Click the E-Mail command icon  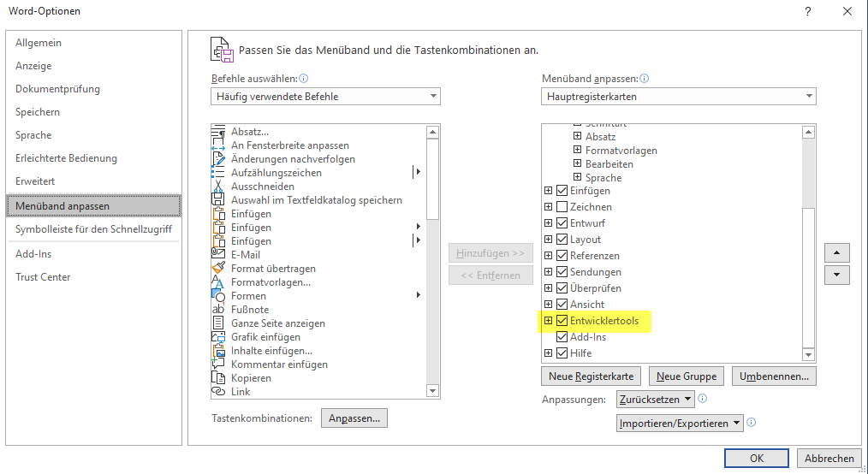coord(218,255)
